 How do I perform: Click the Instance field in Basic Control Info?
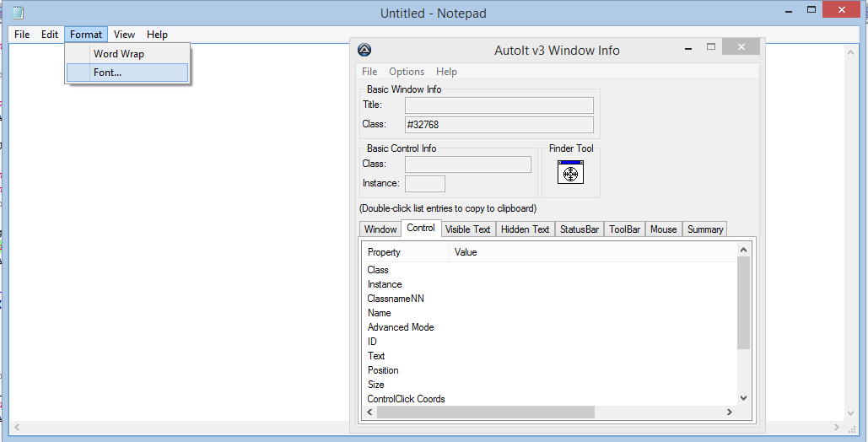424,184
